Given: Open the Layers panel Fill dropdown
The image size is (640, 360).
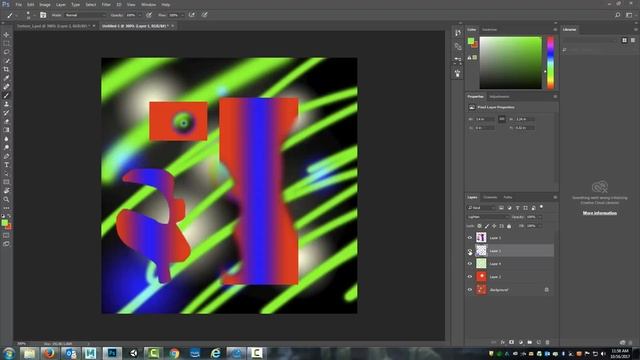Looking at the screenshot, I should pos(540,226).
